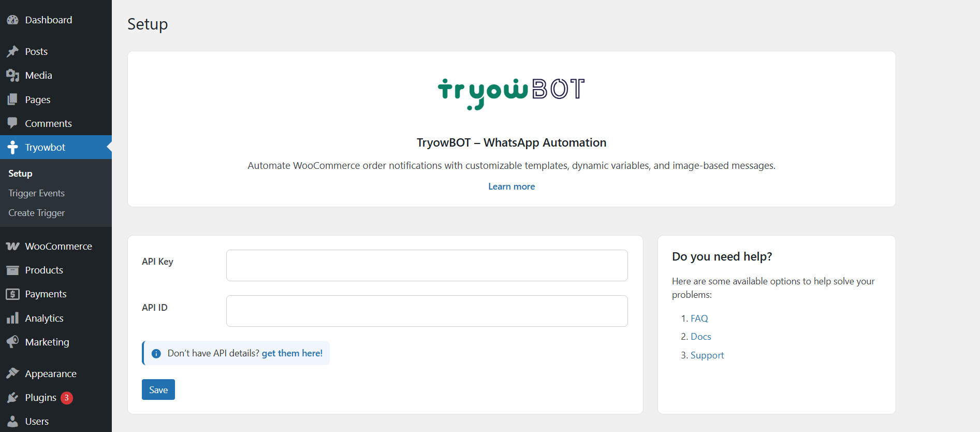Screen dimensions: 980x432
Task: Open the Pages menu item
Action: point(56,99)
